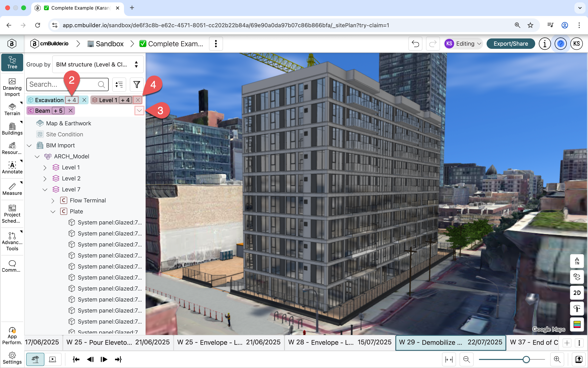Select the Annotate tool
The image size is (588, 368).
pos(12,167)
